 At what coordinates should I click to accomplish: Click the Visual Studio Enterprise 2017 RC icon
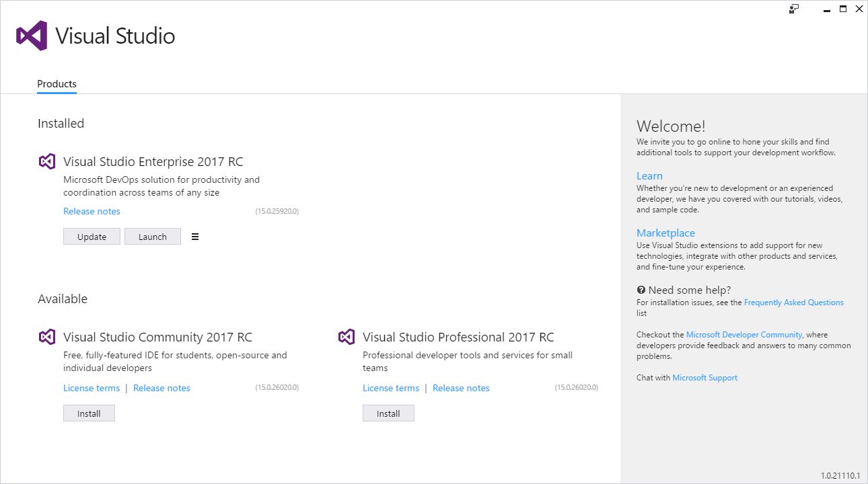pos(46,161)
